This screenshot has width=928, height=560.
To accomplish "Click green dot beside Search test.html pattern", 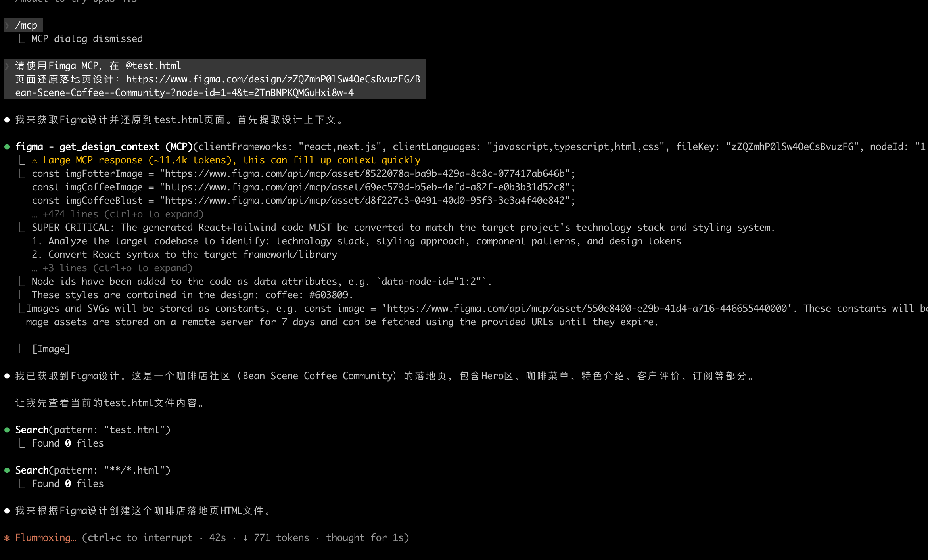I will [7, 430].
